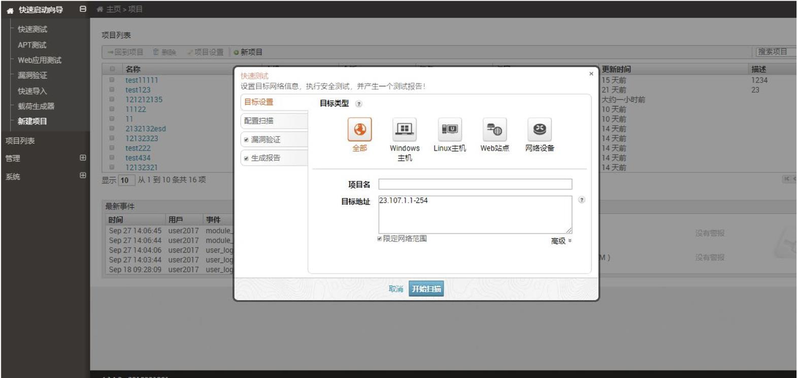The image size is (798, 378).
Task: Click 项目设置 in project toolbar
Action: click(205, 52)
